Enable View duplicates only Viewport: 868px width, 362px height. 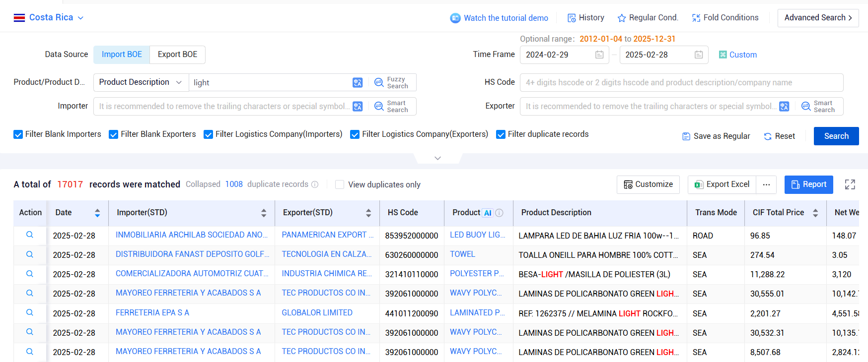point(340,184)
